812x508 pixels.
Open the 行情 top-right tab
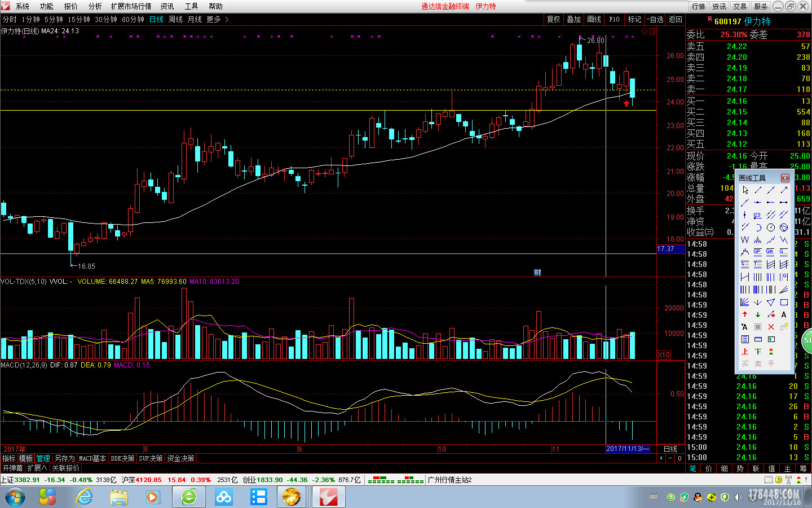coord(699,6)
